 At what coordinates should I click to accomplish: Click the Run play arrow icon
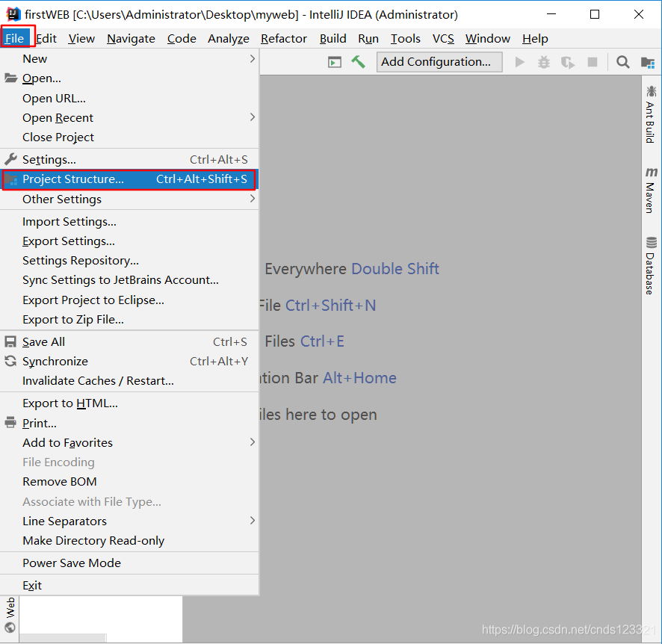click(x=520, y=63)
